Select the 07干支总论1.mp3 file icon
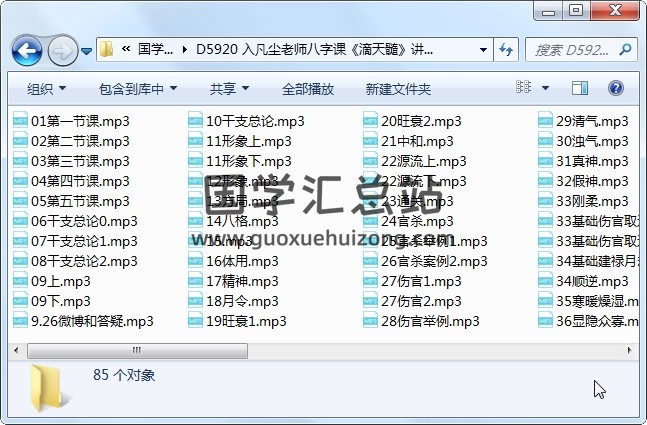The width and height of the screenshot is (647, 425). pos(20,241)
